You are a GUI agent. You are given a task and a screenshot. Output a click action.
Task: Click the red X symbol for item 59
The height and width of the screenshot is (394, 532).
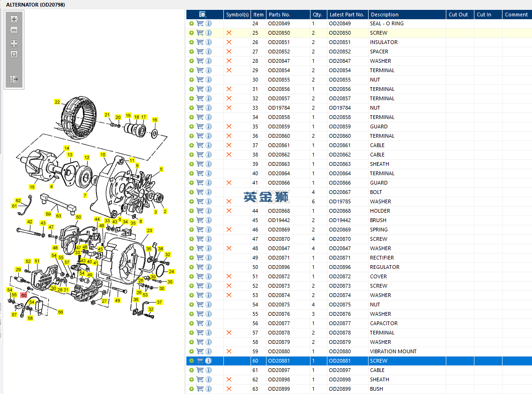pos(229,351)
